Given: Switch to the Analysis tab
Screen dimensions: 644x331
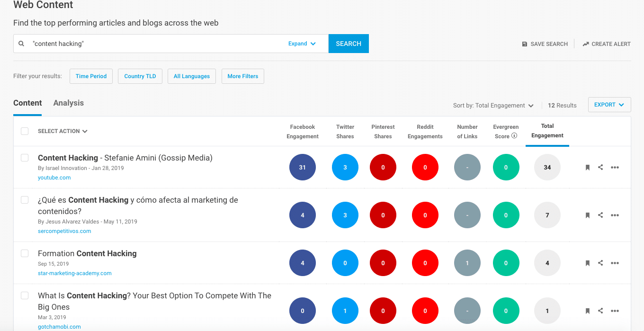Looking at the screenshot, I should click(x=68, y=103).
